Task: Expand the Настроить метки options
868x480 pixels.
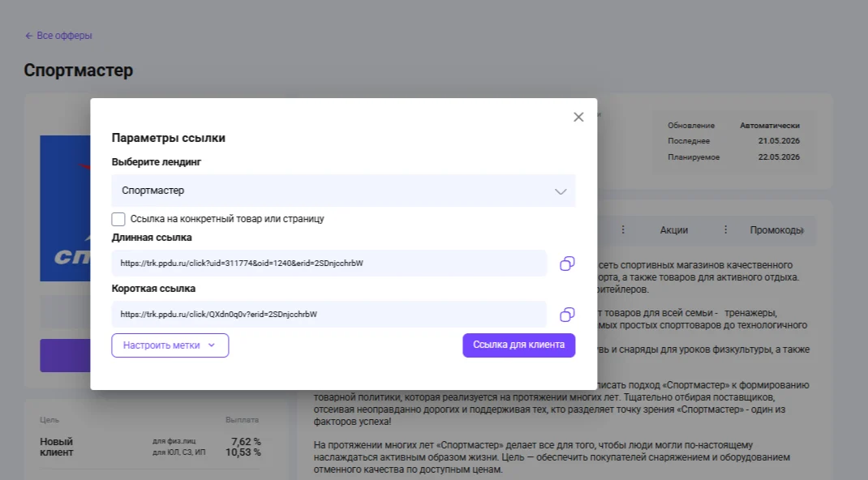Action: (170, 345)
